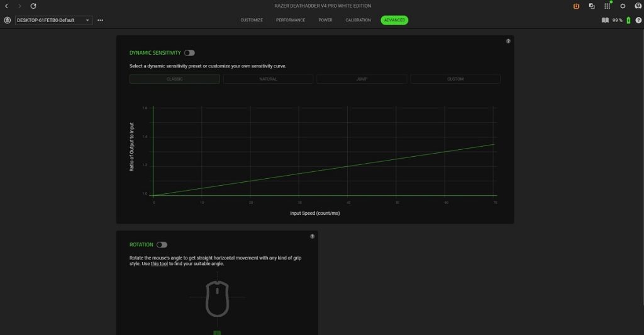Viewport: 644px width, 335px height.
Task: Click the Ratio of Output to Input label
Action: coord(132,147)
